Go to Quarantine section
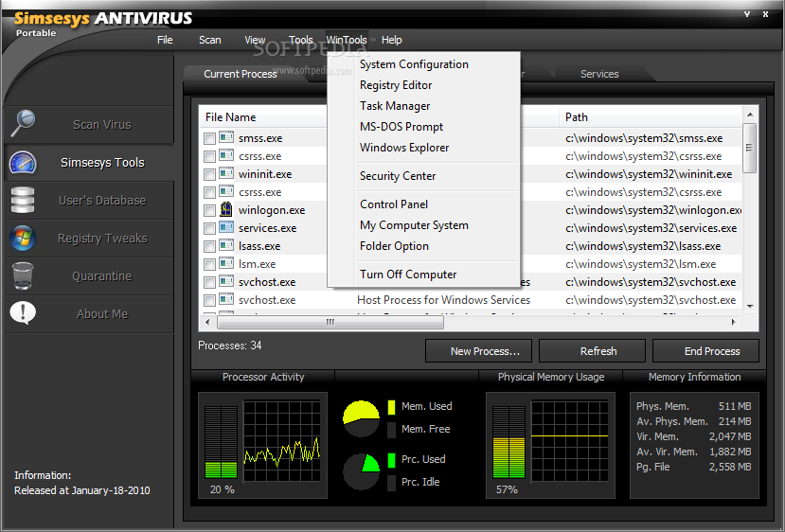Screen dimensions: 785x532 [89, 276]
